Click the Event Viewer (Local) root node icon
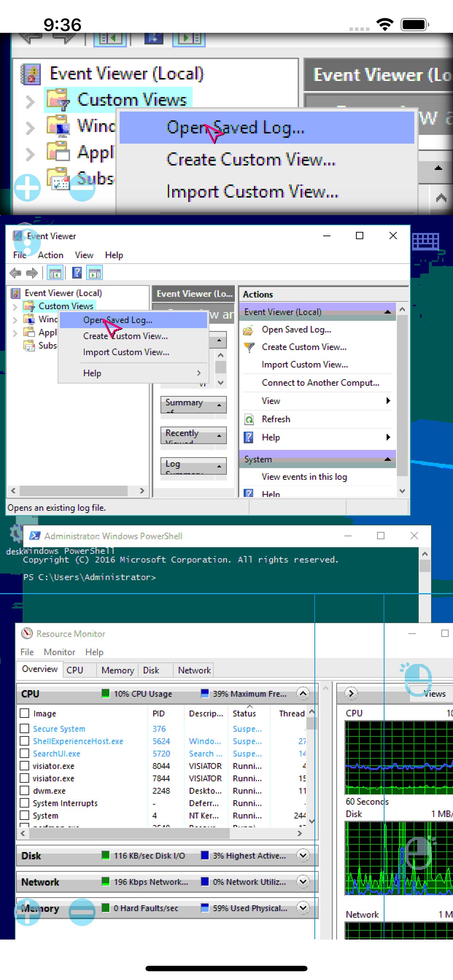The image size is (453, 980). coord(15,293)
